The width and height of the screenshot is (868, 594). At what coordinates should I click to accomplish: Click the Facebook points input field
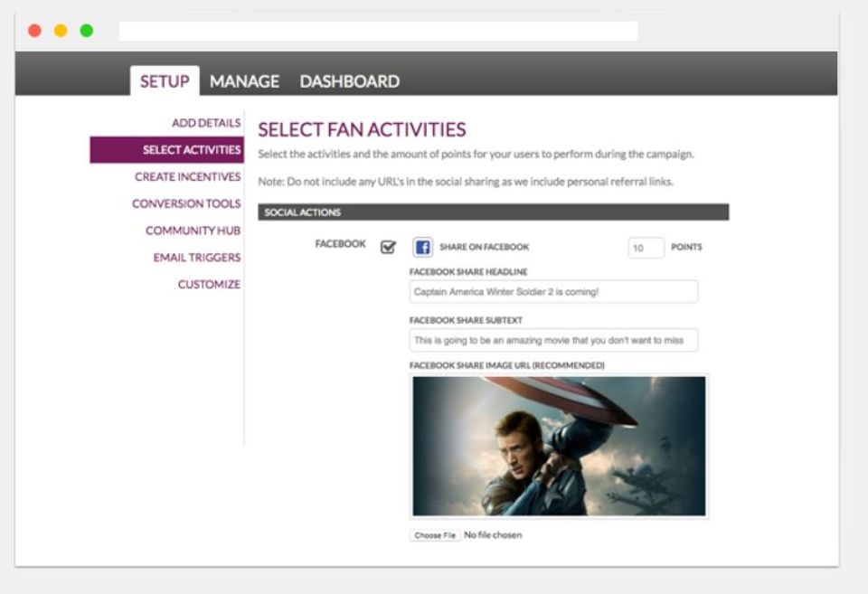coord(646,248)
